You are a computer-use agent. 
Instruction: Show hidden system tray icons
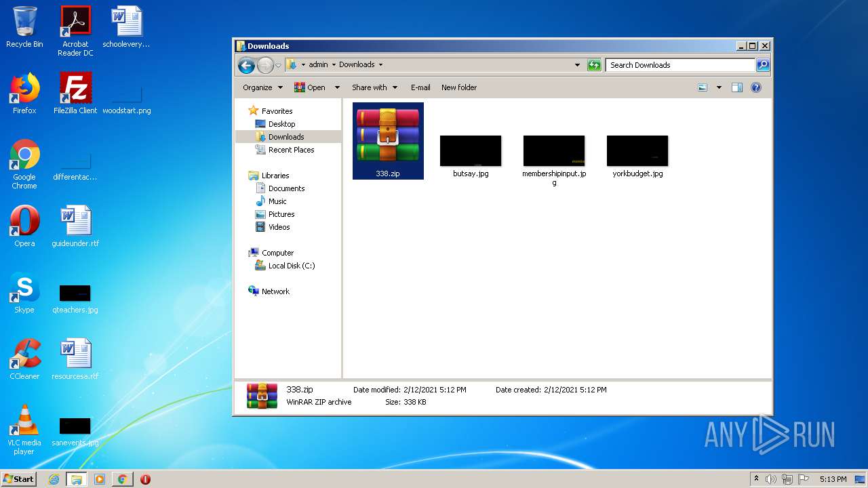click(756, 479)
